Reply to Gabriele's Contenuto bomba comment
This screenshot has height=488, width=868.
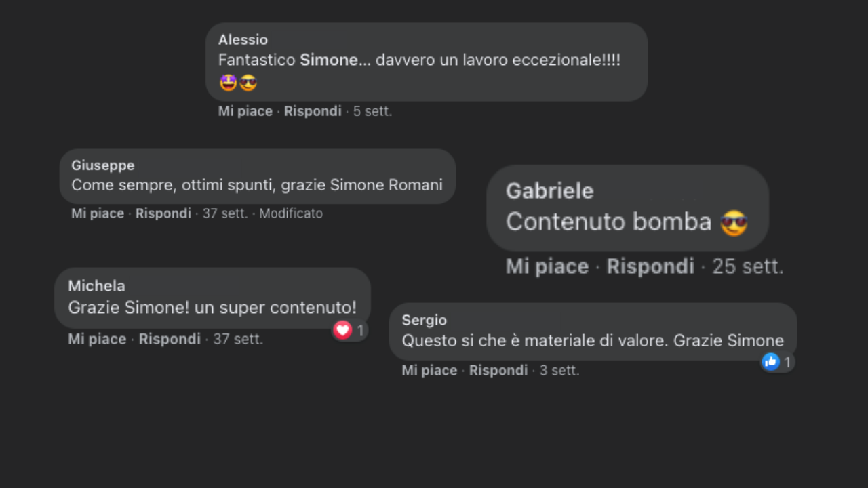pos(650,266)
